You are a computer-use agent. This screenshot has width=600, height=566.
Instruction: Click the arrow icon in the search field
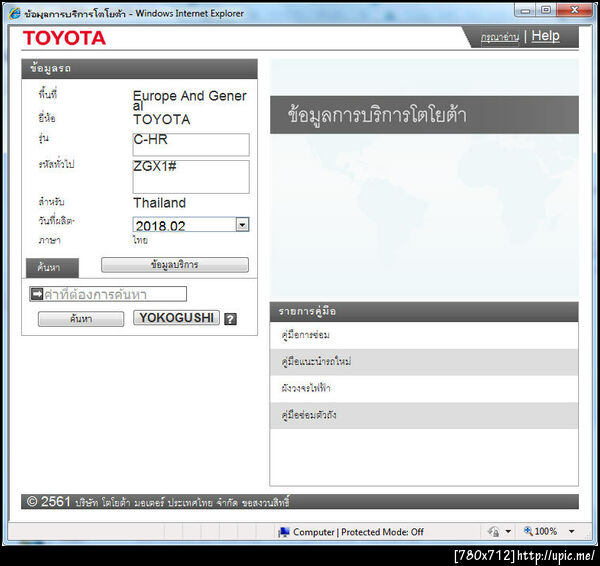[x=37, y=294]
